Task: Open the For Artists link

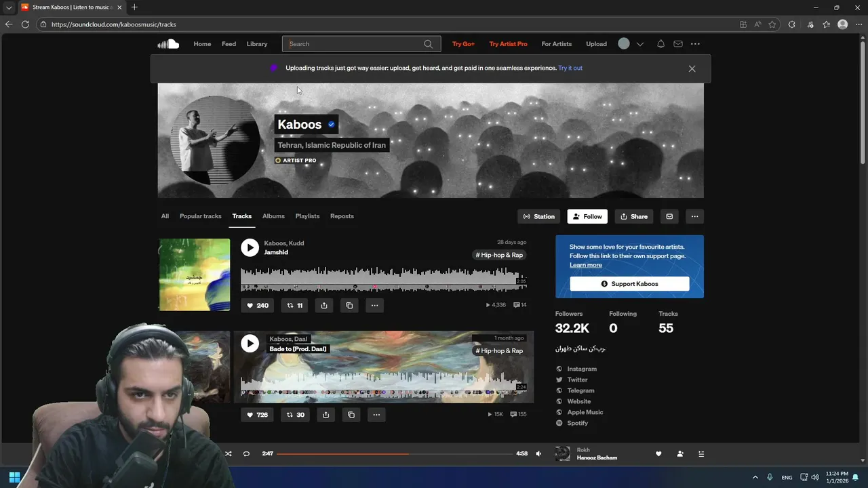Action: click(557, 44)
